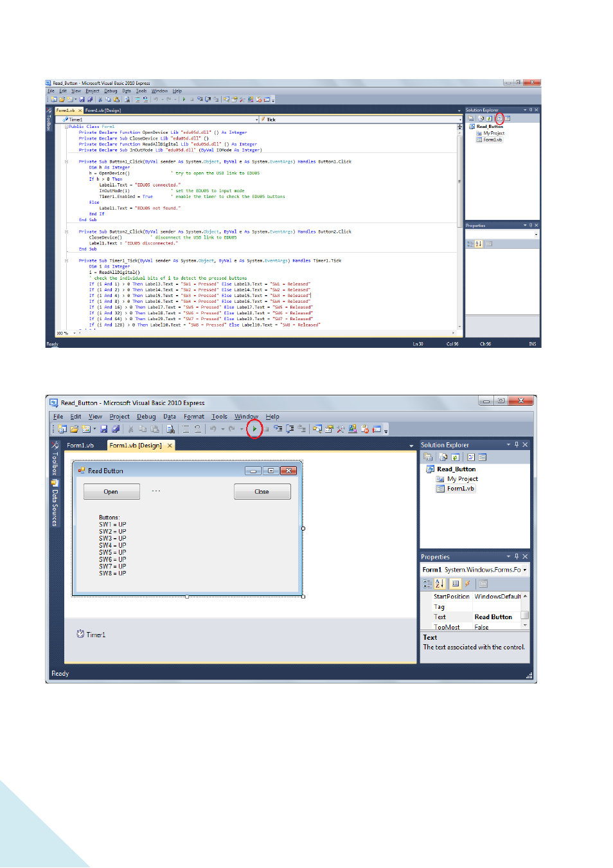
Task: Open Toolbox icon in lower window toolbar
Action: (x=341, y=429)
